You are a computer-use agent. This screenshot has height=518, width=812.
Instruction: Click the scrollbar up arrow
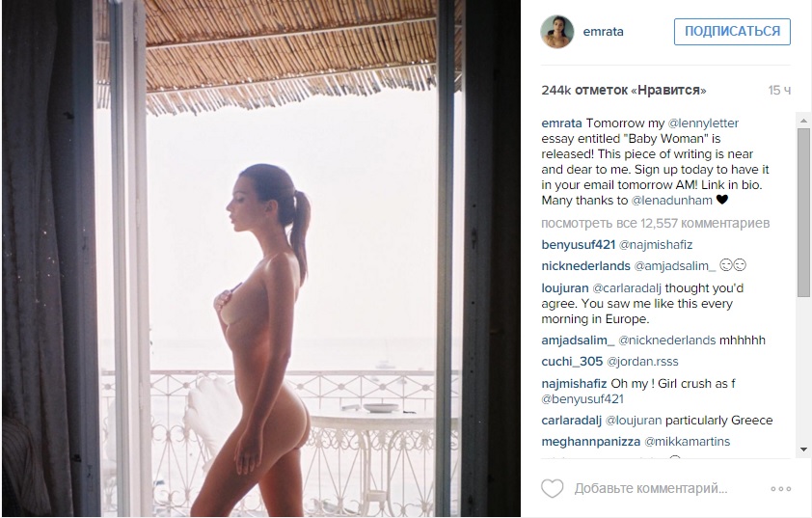803,121
